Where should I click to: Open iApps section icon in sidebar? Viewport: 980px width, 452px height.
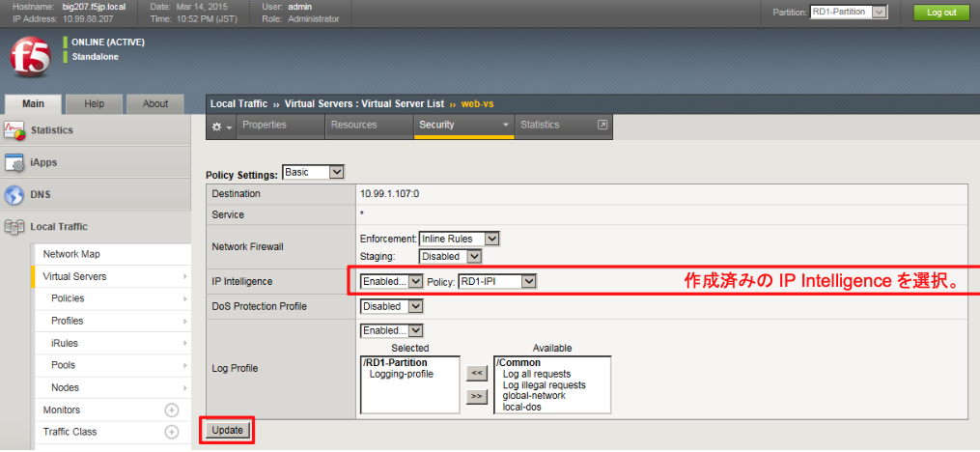pyautogui.click(x=14, y=162)
